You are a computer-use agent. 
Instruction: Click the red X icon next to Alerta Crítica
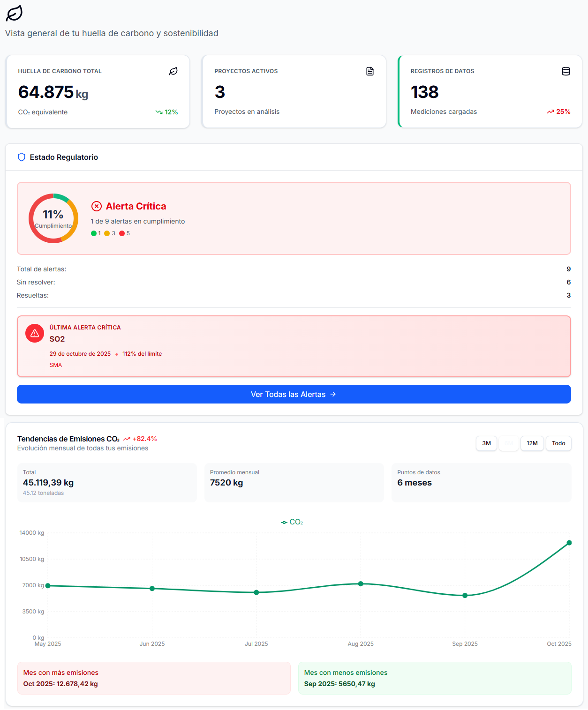click(x=97, y=206)
